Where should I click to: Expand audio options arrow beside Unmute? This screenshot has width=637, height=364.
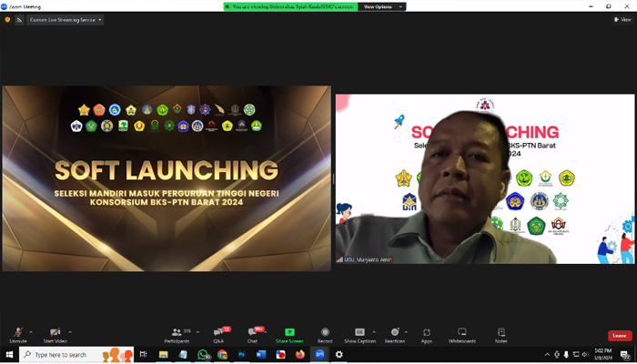[31, 332]
